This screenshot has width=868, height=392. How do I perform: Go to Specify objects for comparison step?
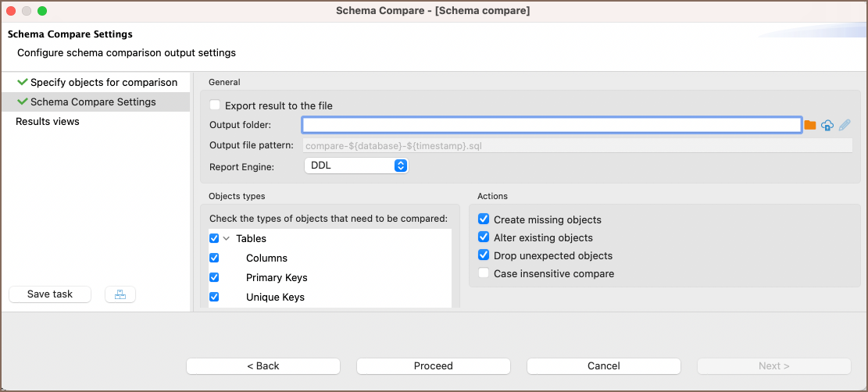[103, 82]
